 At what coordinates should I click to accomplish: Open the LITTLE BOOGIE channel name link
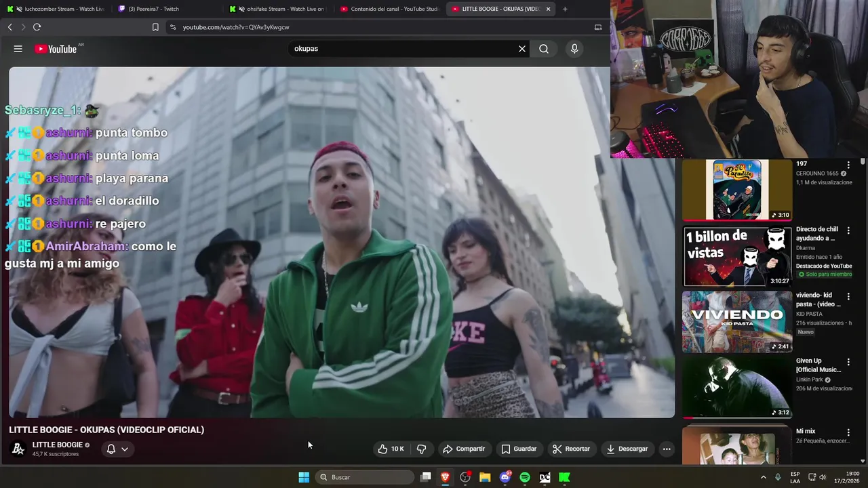tap(58, 445)
